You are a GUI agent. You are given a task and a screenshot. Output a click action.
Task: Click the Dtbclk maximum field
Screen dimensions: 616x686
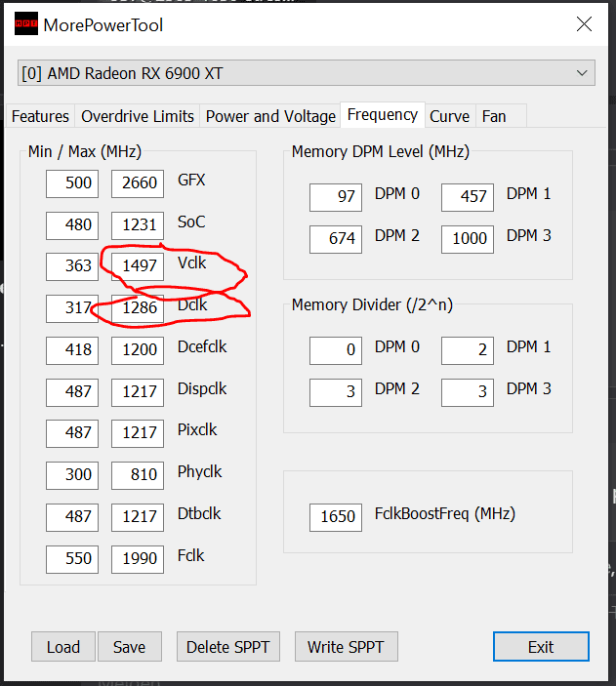click(138, 517)
